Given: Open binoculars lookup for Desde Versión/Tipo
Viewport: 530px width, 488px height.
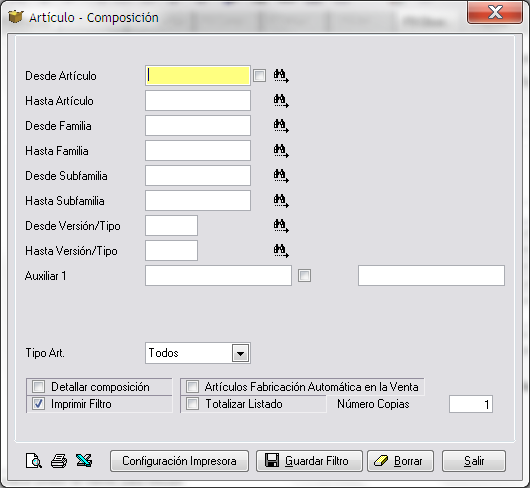Looking at the screenshot, I should 281,226.
